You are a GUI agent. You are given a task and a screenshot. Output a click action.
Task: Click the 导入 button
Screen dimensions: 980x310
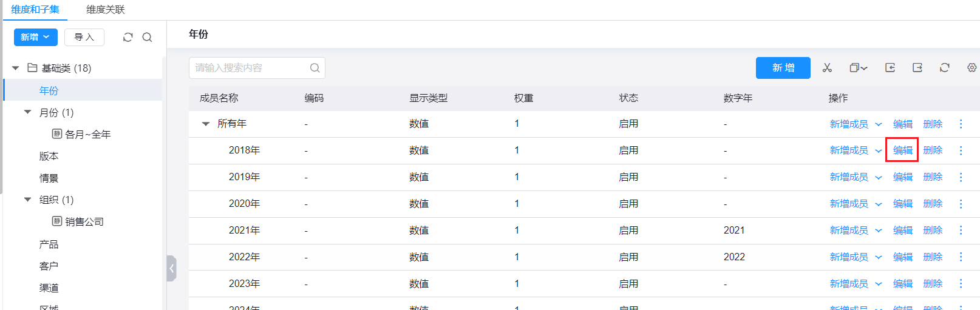click(x=84, y=37)
